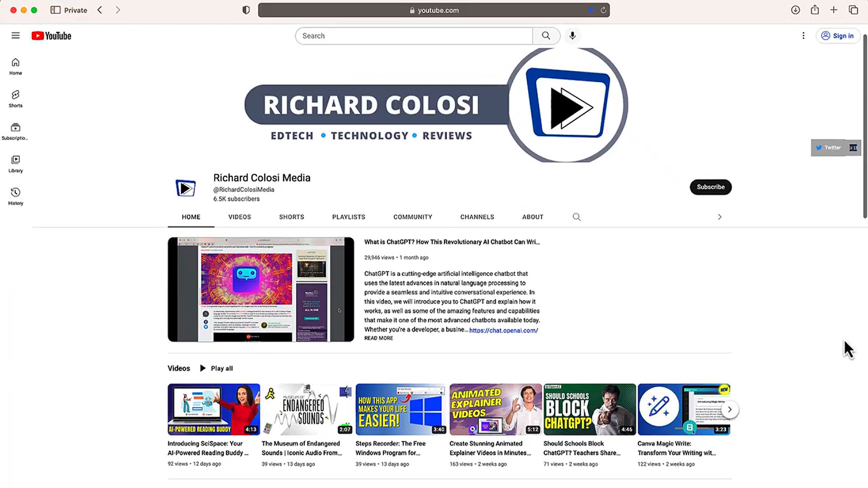
Task: Click the 6.5K subscribers text
Action: click(236, 199)
